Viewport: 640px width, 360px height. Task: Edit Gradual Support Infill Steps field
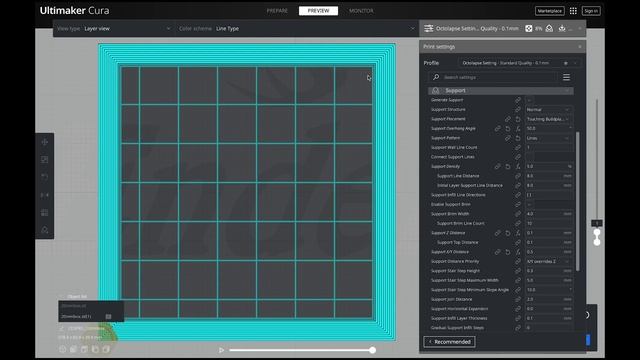pyautogui.click(x=549, y=328)
